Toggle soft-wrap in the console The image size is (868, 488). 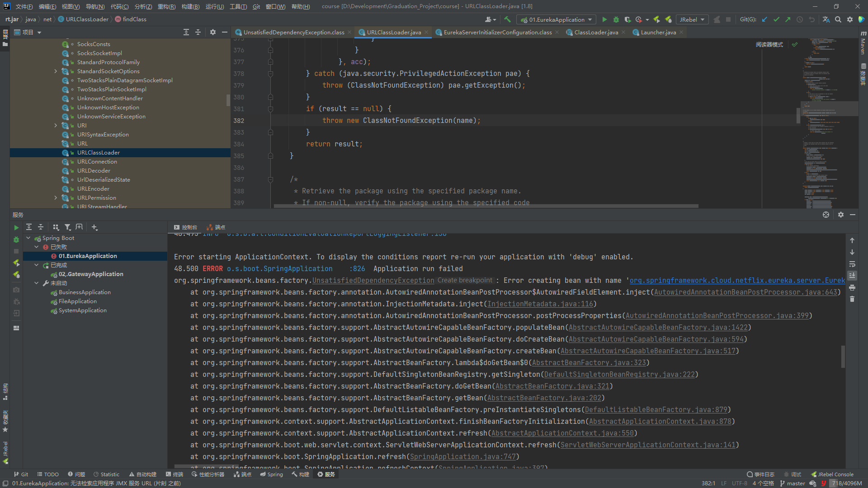[x=852, y=264]
